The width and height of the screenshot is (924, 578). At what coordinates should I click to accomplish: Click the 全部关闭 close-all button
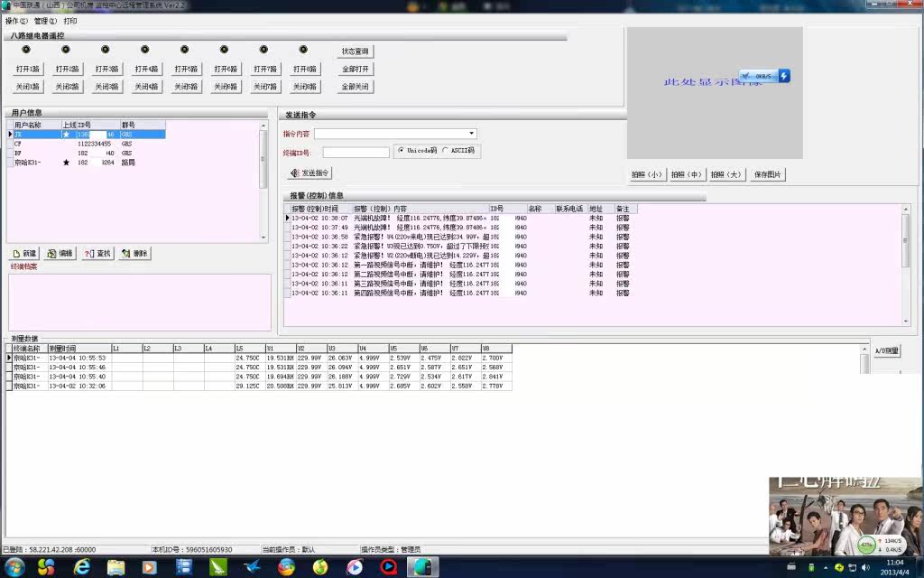356,87
